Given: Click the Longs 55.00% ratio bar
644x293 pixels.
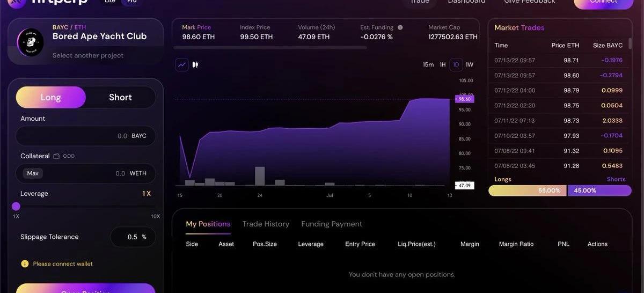Looking at the screenshot, I should [x=527, y=191].
